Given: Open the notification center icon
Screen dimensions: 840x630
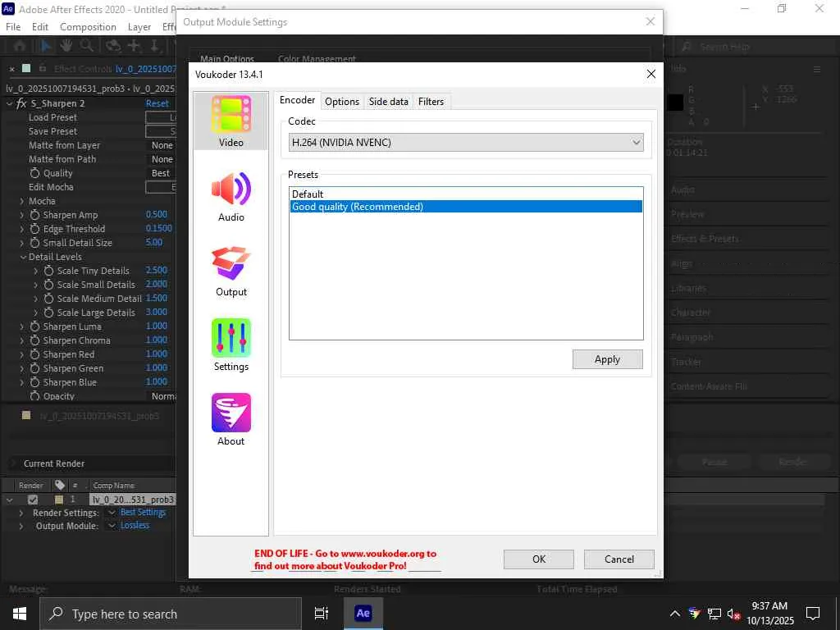Looking at the screenshot, I should (813, 614).
